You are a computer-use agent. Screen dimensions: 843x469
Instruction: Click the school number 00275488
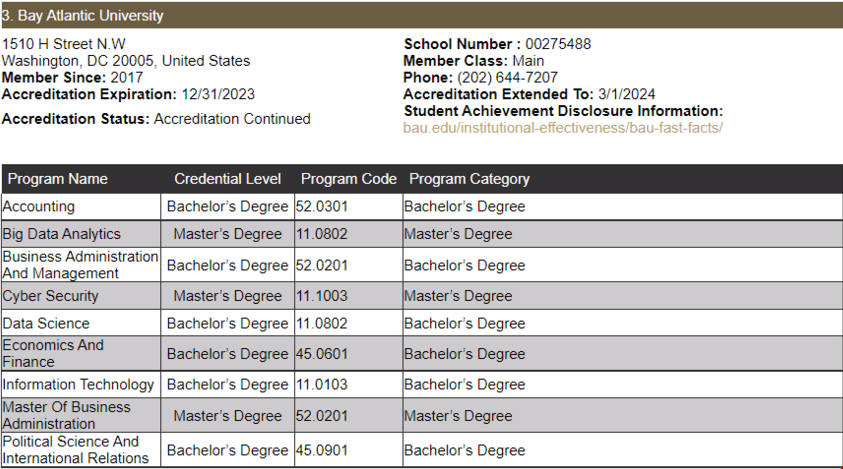pos(558,44)
